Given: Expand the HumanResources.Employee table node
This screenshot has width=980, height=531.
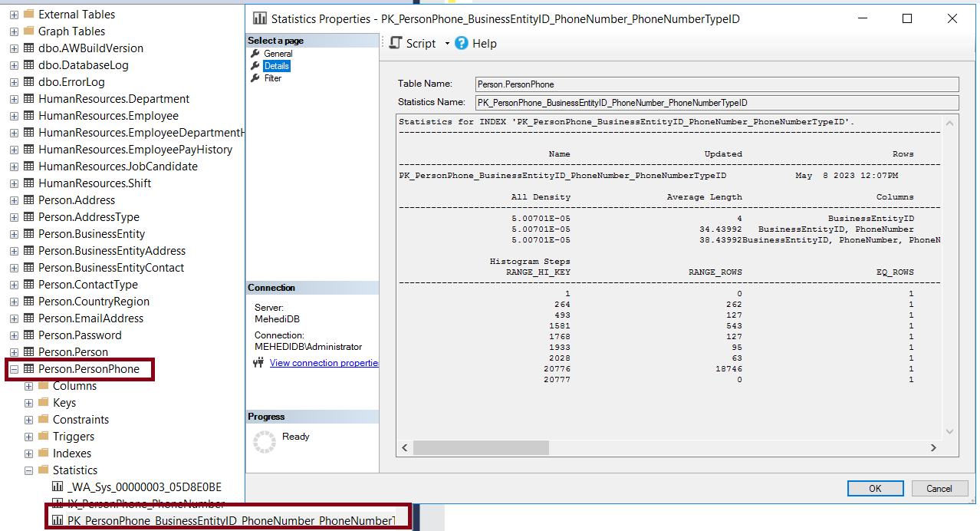Looking at the screenshot, I should (x=14, y=116).
